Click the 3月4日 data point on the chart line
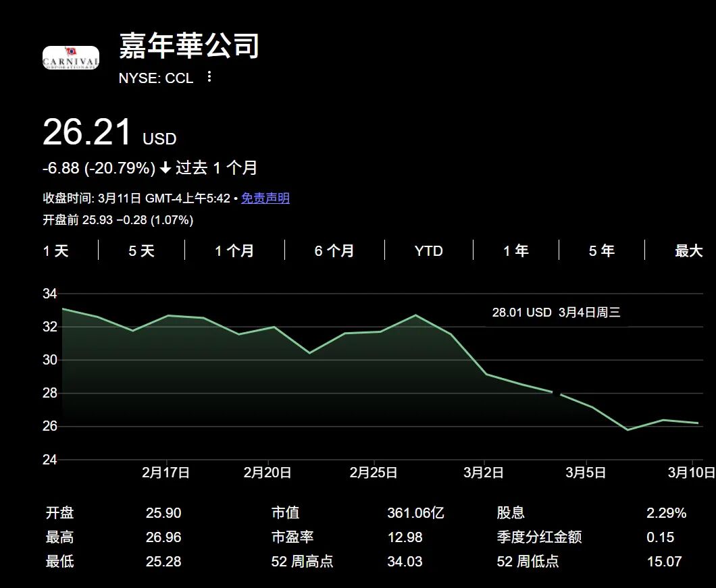This screenshot has width=716, height=588. point(557,393)
